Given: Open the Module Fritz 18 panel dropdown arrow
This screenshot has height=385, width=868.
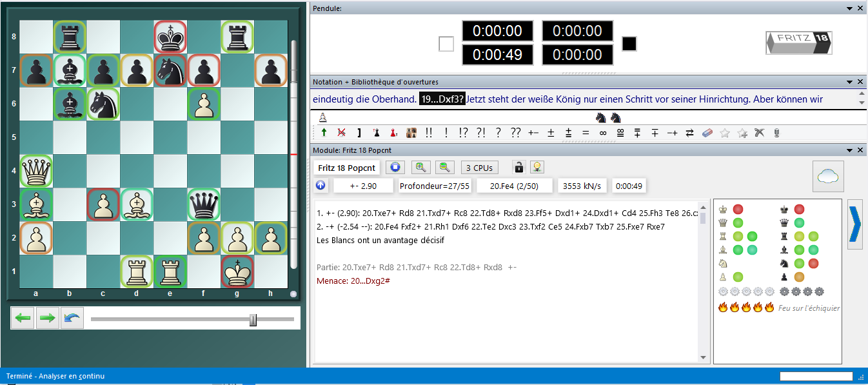Looking at the screenshot, I should (x=850, y=150).
